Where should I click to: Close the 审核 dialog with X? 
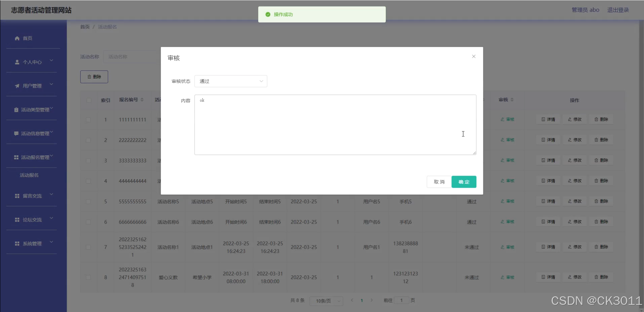pyautogui.click(x=474, y=56)
